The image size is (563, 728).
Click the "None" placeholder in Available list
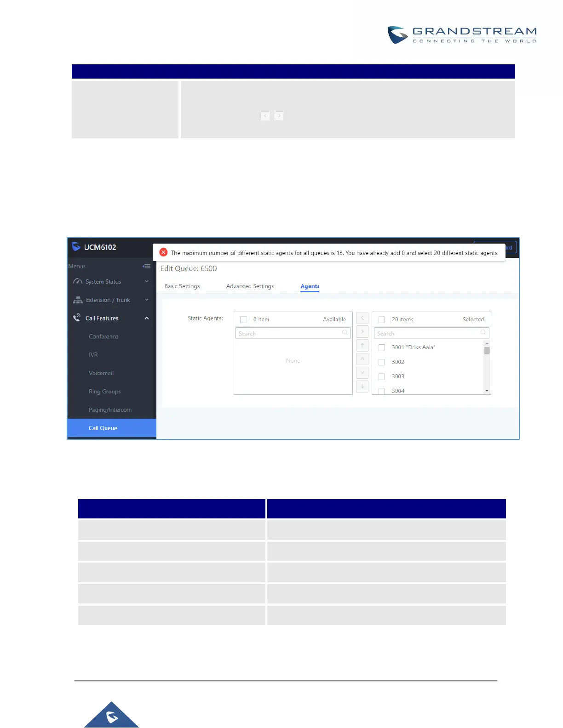(293, 361)
